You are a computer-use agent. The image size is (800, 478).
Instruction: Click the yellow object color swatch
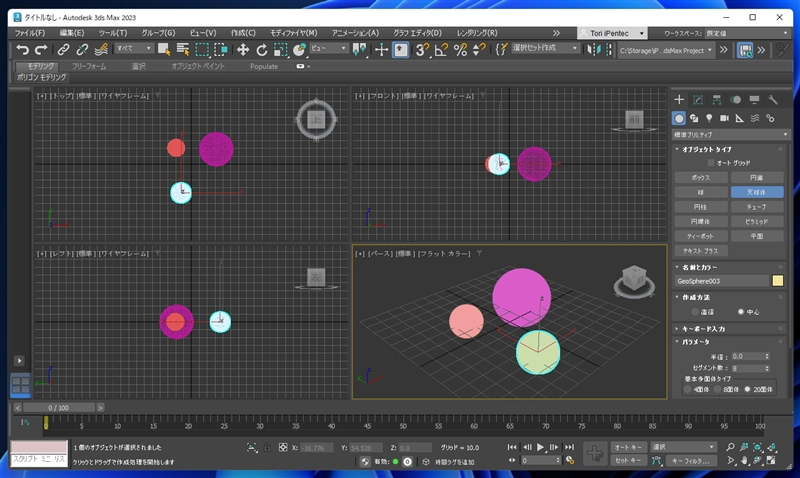coord(778,281)
